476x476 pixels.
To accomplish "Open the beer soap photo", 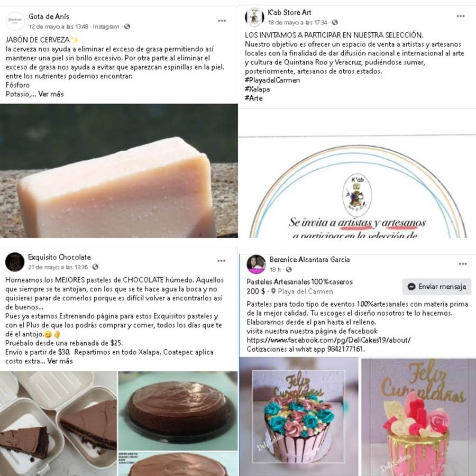I will click(x=119, y=171).
